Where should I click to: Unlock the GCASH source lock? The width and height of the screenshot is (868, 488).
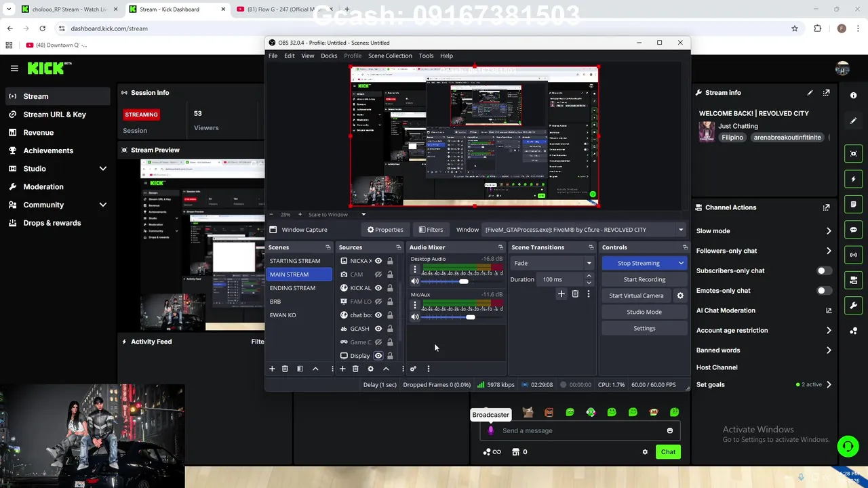click(x=390, y=329)
